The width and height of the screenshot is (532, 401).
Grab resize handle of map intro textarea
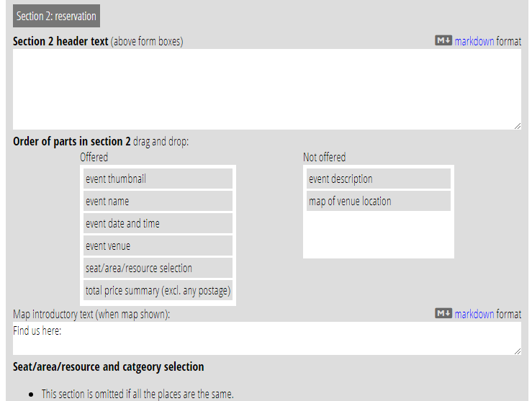(x=518, y=351)
